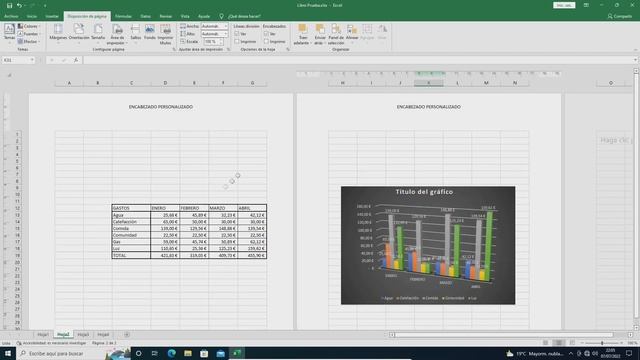Screen dimensions: 640x360
Task: Open the Configurar página dialog launcher
Action: point(174,49)
